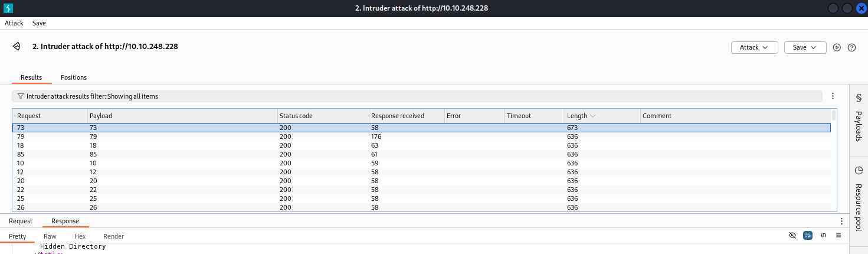This screenshot has width=868, height=254.
Task: Click the Burp Suite logo in title bar
Action: (8, 8)
